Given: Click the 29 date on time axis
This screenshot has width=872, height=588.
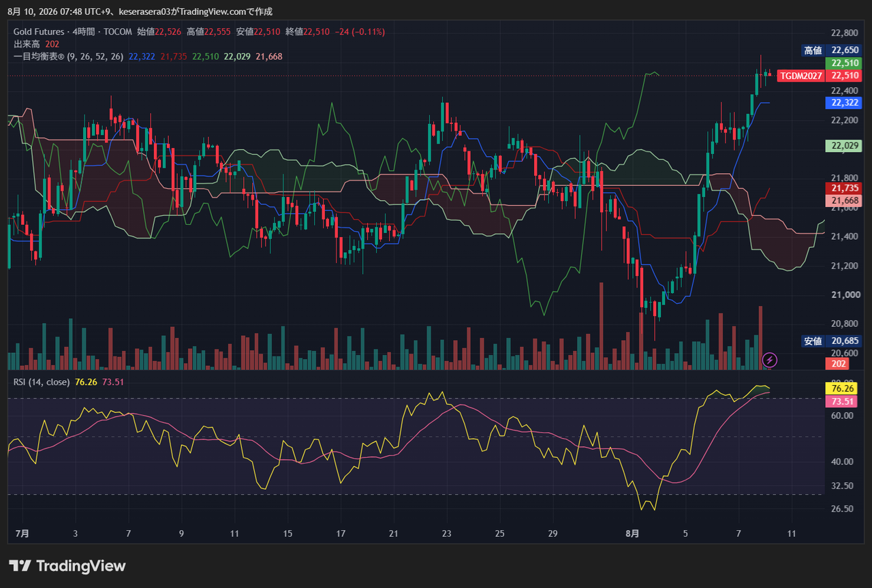Looking at the screenshot, I should coord(552,533).
